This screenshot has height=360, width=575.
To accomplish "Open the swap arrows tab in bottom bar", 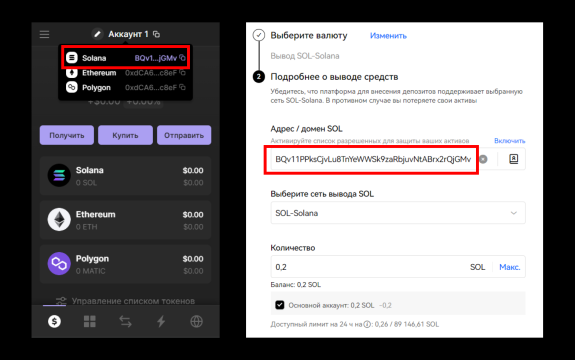I will [x=125, y=322].
